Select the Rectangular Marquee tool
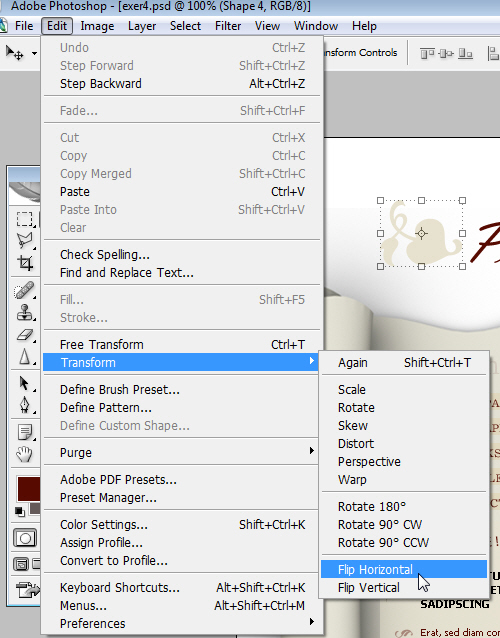Screen dimensions: 500x638 (x=24, y=219)
